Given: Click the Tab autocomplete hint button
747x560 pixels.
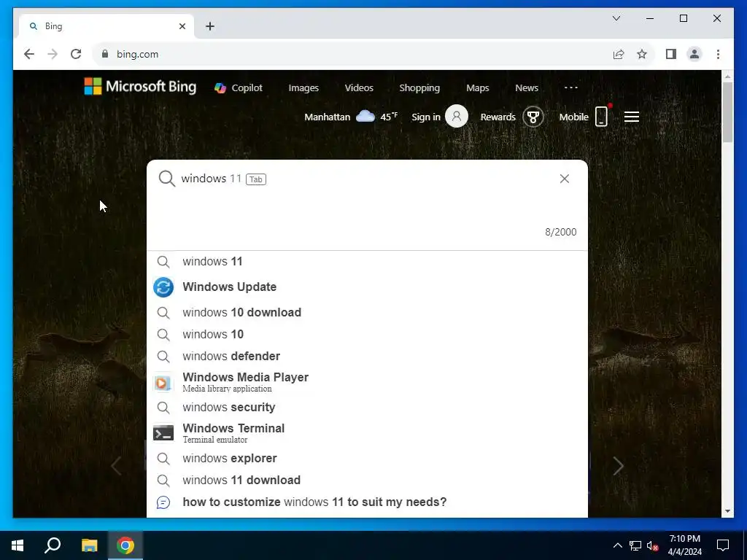Looking at the screenshot, I should click(256, 179).
